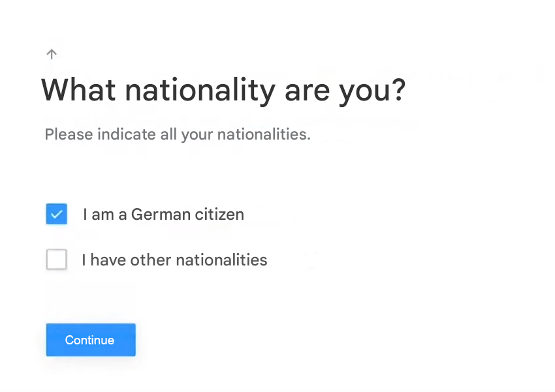This screenshot has width=555, height=392.
Task: Click the word 'nationality' in the title
Action: (200, 90)
